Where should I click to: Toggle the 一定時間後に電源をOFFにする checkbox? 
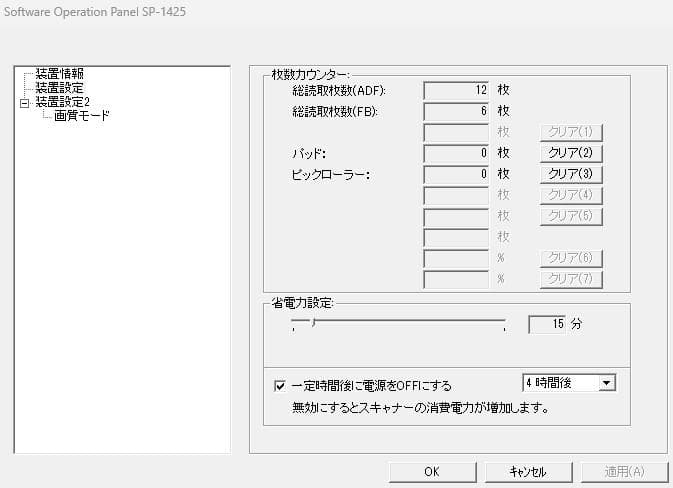(280, 385)
